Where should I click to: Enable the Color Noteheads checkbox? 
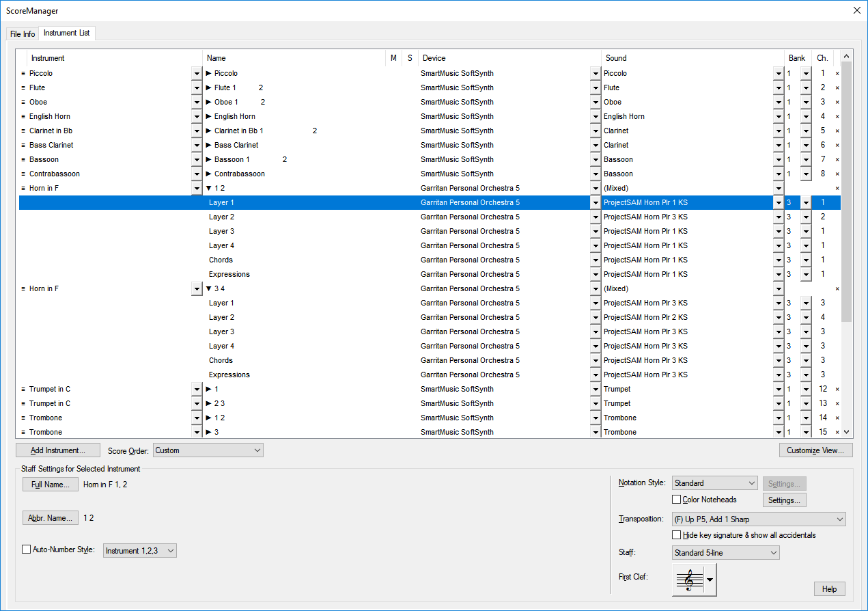click(x=677, y=500)
